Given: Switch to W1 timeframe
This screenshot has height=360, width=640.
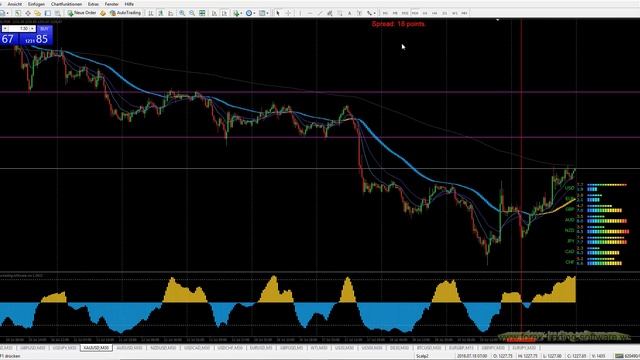Looking at the screenshot, I should pos(455,13).
